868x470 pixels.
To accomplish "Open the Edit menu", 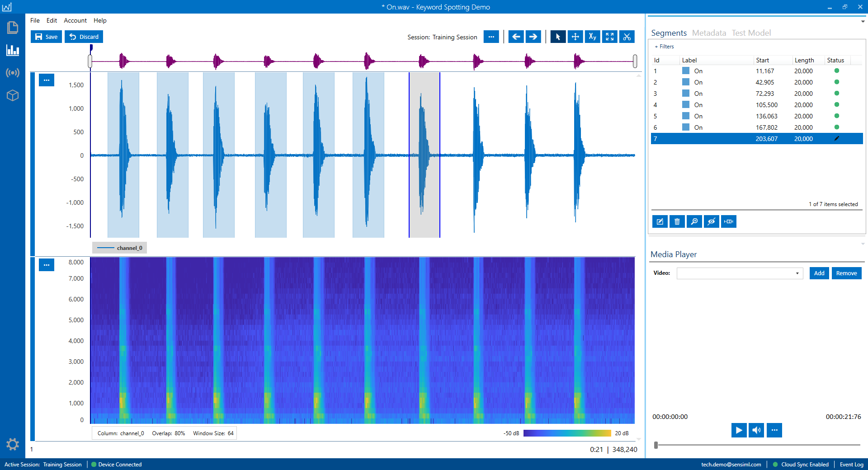I will click(x=52, y=20).
